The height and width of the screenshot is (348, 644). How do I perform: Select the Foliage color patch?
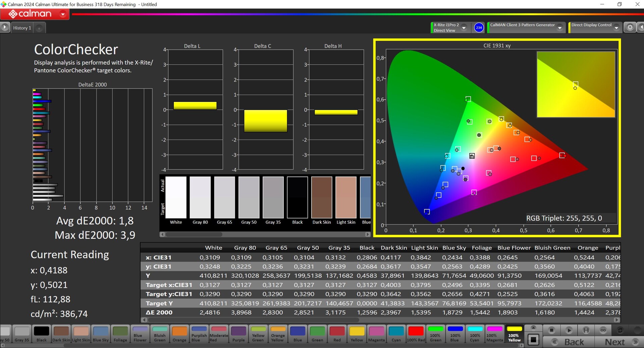click(120, 334)
